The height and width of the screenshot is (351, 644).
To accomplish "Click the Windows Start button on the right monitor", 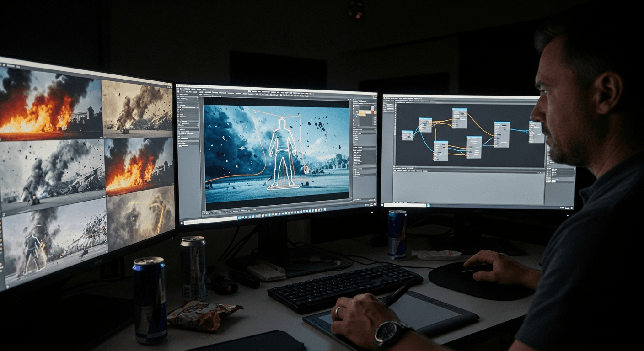I will click(382, 205).
